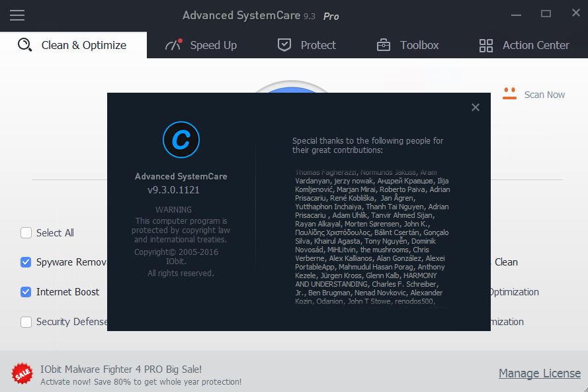Click the Action Center grid icon
Screen dimensions: 588x392
pyautogui.click(x=485, y=45)
